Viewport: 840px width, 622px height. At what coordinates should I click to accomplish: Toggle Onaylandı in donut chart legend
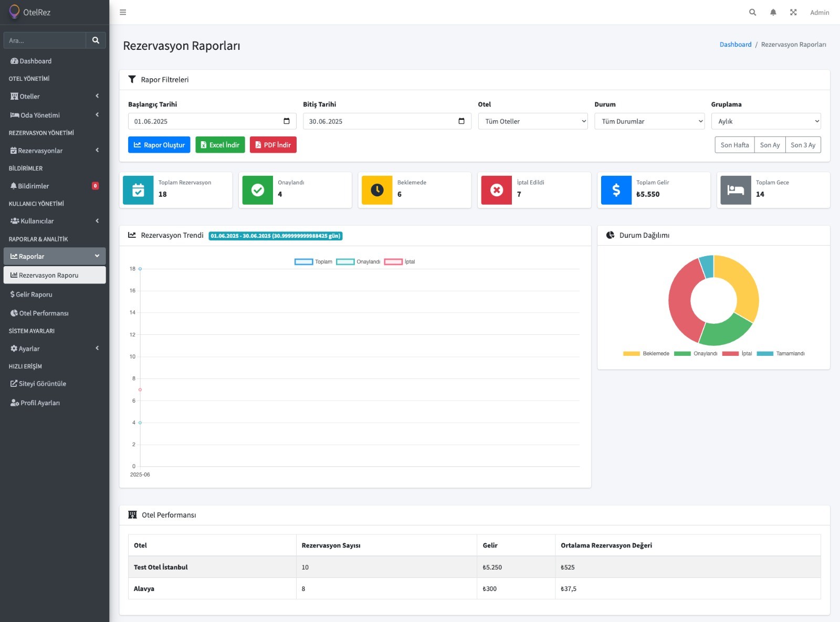(x=696, y=353)
